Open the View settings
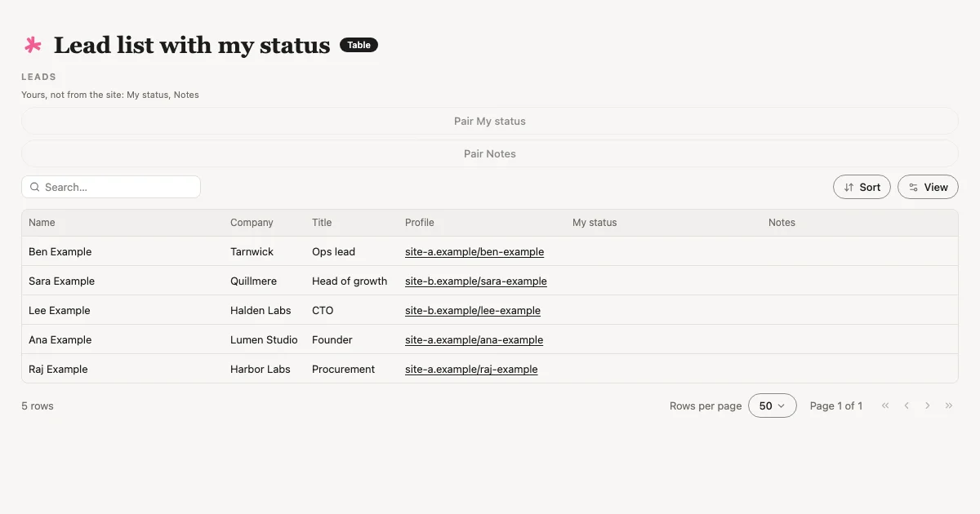980x514 pixels. [x=928, y=187]
